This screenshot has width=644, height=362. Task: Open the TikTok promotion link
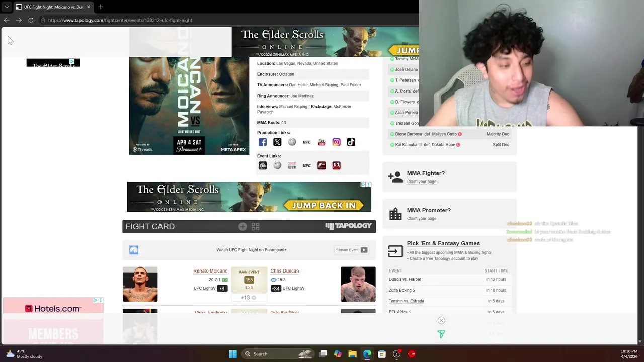(351, 142)
